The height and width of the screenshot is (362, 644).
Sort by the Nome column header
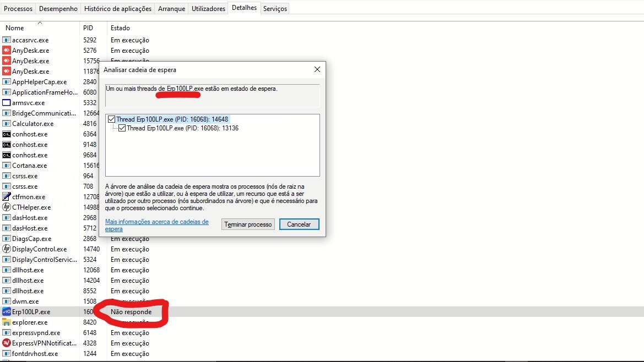[15, 28]
